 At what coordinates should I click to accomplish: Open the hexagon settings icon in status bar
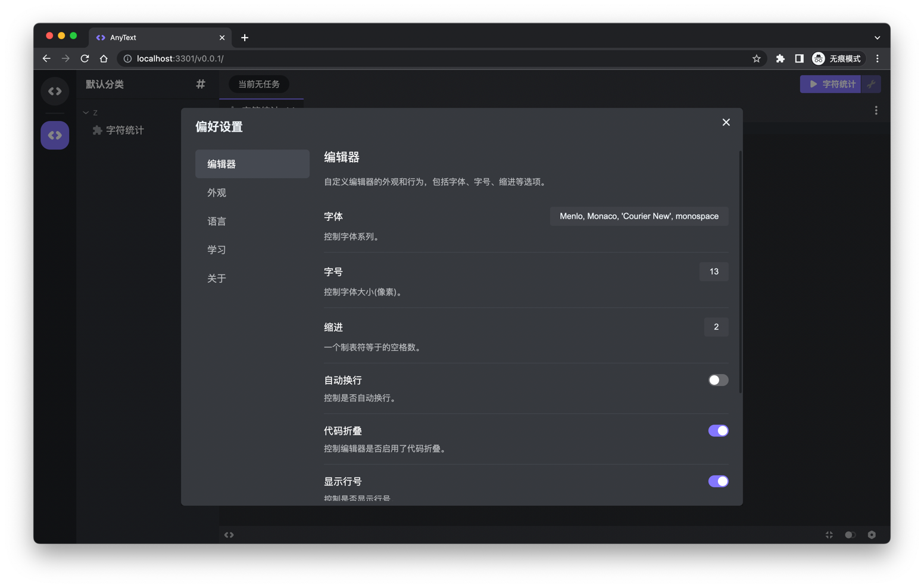pos(872,535)
